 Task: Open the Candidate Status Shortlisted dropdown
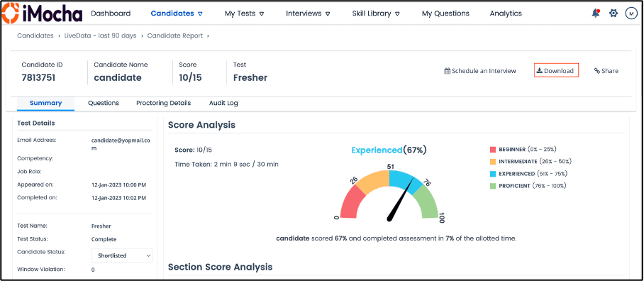point(122,255)
